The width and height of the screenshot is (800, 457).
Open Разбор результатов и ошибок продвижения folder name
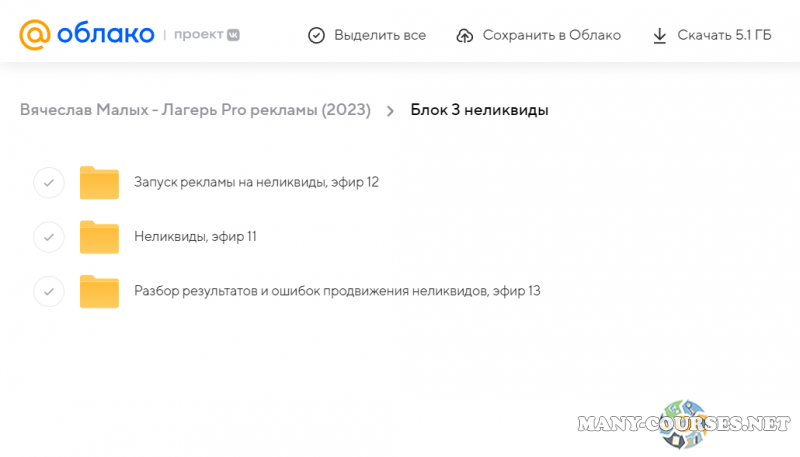pos(337,291)
